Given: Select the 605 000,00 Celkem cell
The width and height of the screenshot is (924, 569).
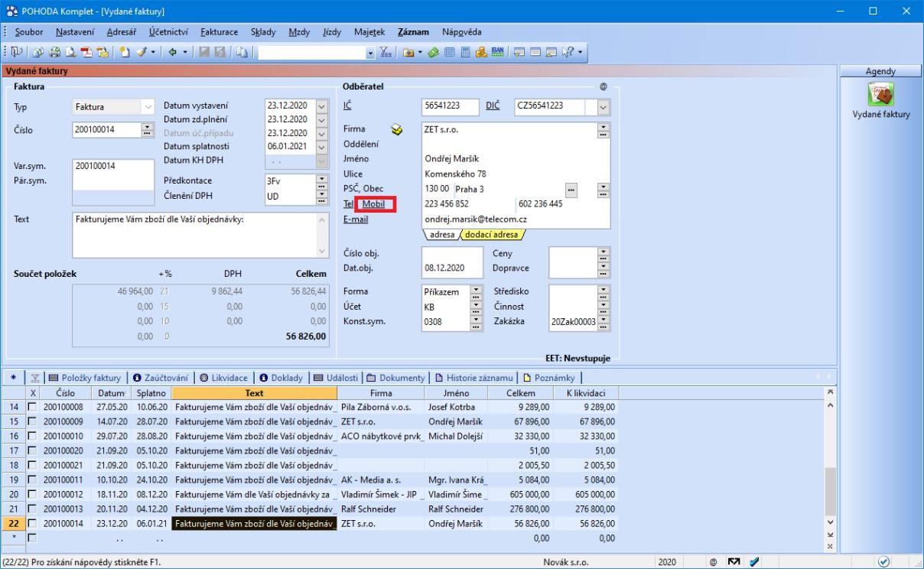Looking at the screenshot, I should click(x=522, y=496).
